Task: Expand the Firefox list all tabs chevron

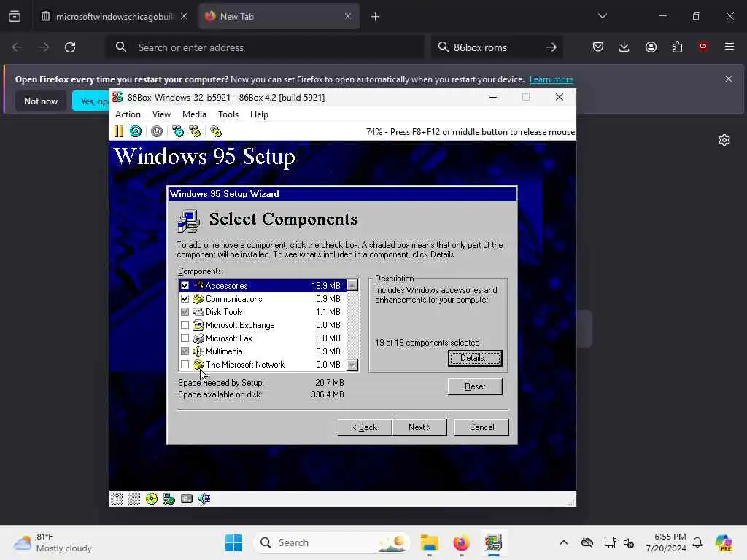Action: (602, 16)
